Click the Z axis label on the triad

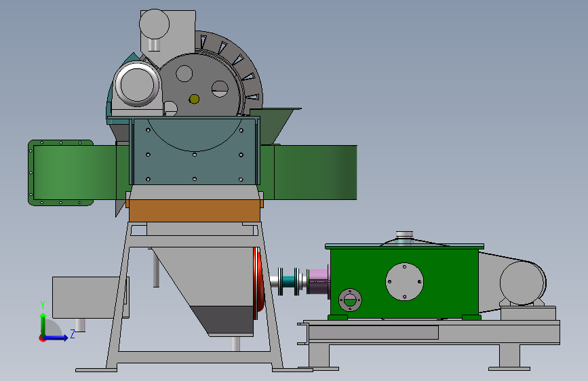[73, 334]
